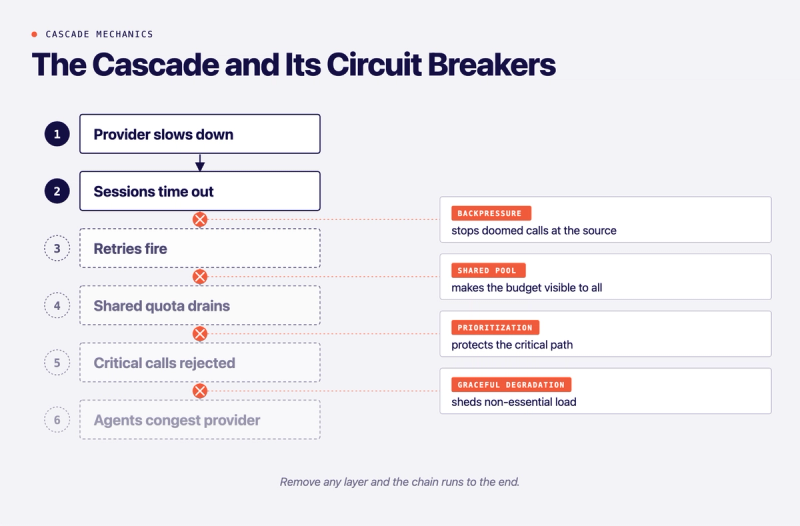Select the Provider slows down box
The image size is (800, 526).
[x=200, y=134]
